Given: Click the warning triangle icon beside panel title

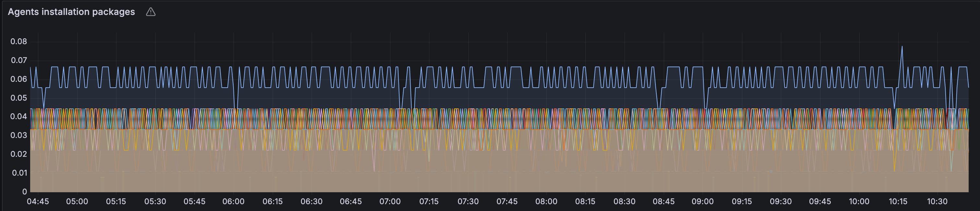Looking at the screenshot, I should coord(151,12).
